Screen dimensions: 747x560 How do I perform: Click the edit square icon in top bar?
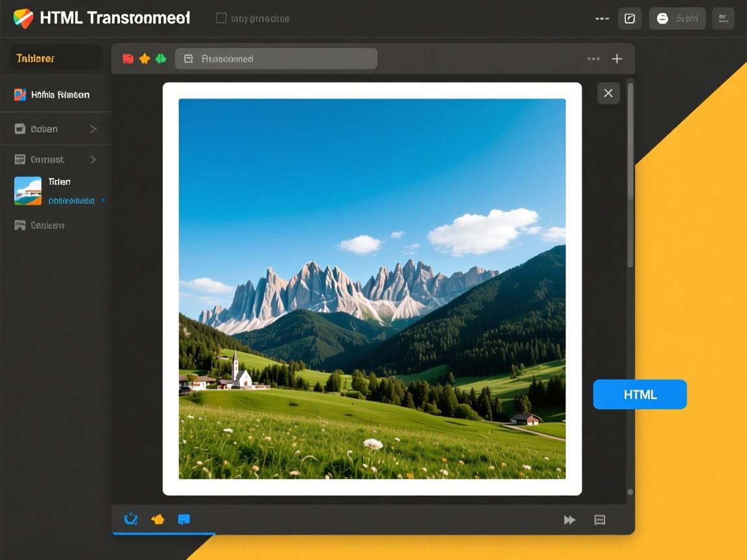pyautogui.click(x=629, y=19)
